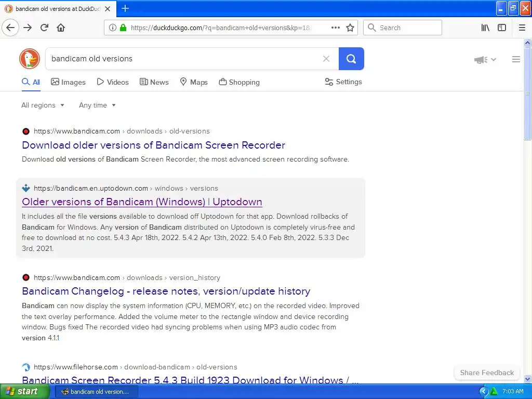Click the filehorse.com download-bandicam URL
The height and width of the screenshot is (399, 532).
[136, 367]
